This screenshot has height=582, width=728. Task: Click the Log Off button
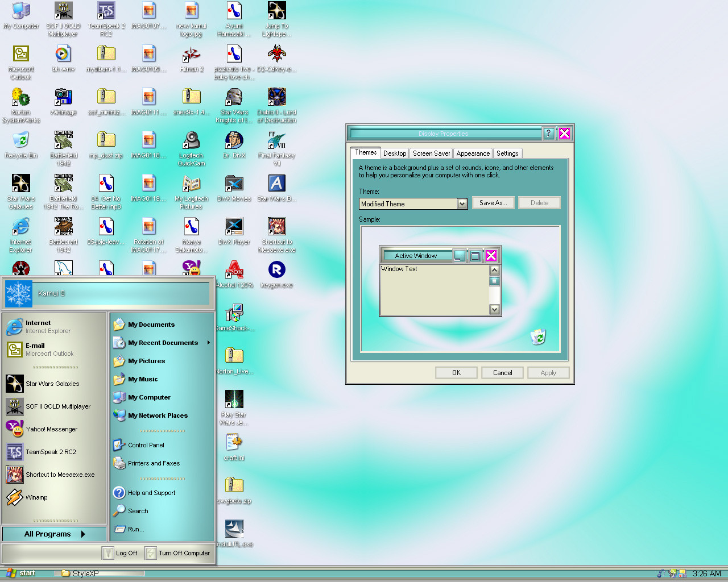click(x=121, y=553)
